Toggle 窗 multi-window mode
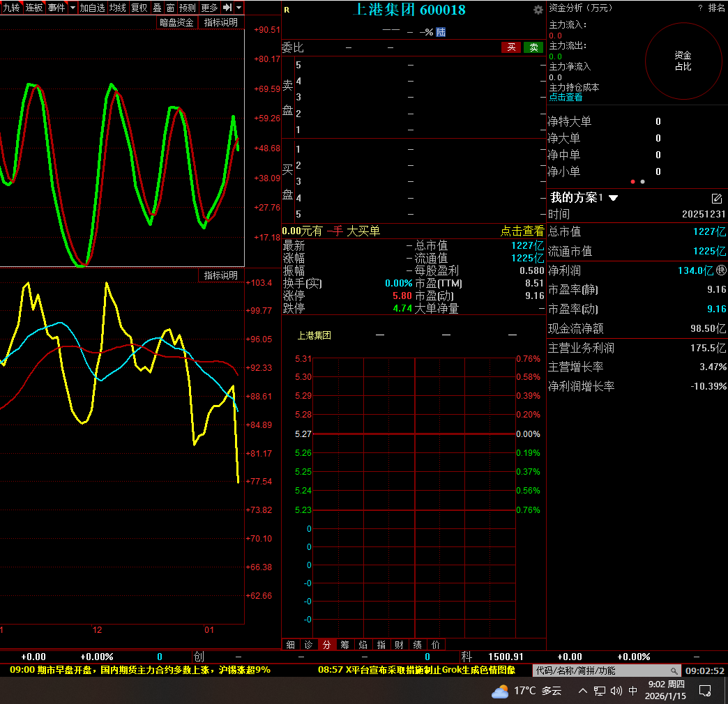The width and height of the screenshot is (728, 704). (x=170, y=8)
